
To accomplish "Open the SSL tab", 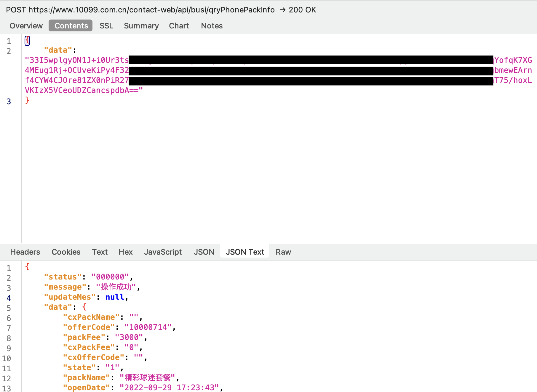I will click(106, 26).
